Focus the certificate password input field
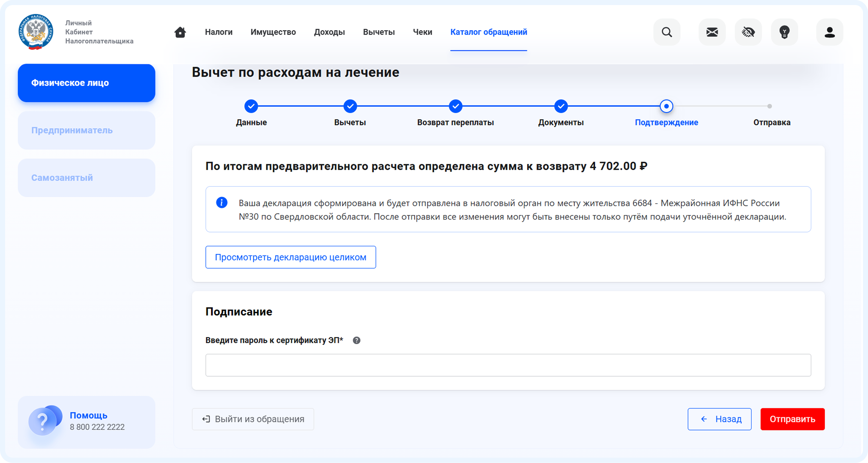 coord(508,365)
